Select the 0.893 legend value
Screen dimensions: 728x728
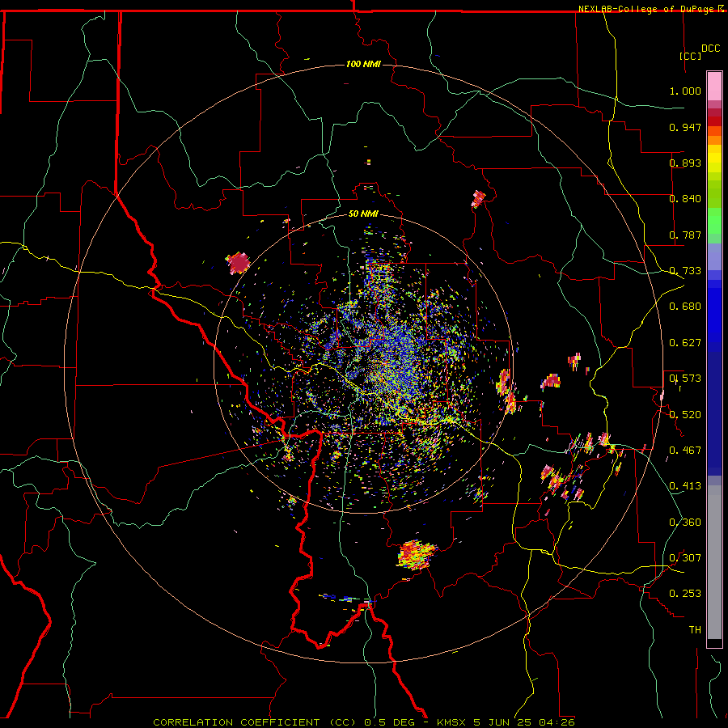tap(685, 163)
